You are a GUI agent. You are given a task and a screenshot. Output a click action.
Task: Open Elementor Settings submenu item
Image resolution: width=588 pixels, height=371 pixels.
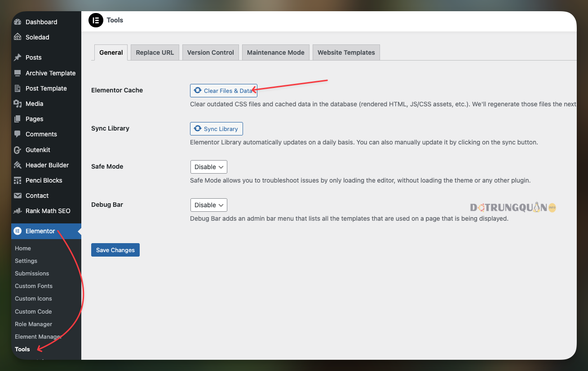click(26, 261)
